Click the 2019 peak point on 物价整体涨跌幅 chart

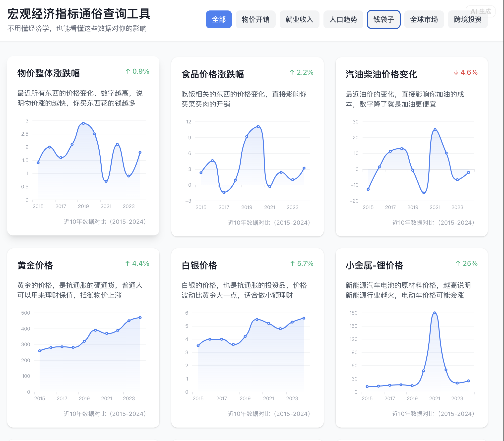[x=83, y=123]
